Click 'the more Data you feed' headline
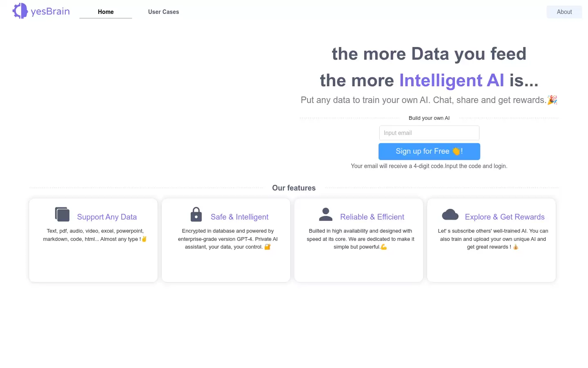 click(x=429, y=54)
